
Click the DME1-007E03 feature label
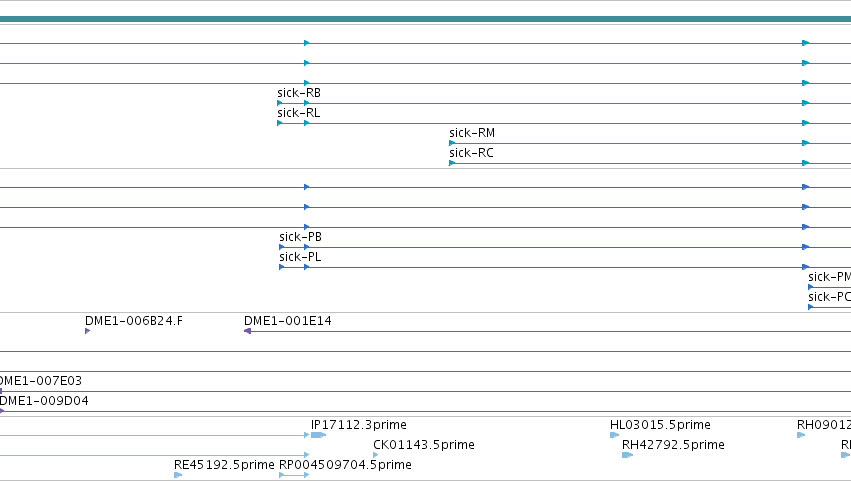click(41, 381)
